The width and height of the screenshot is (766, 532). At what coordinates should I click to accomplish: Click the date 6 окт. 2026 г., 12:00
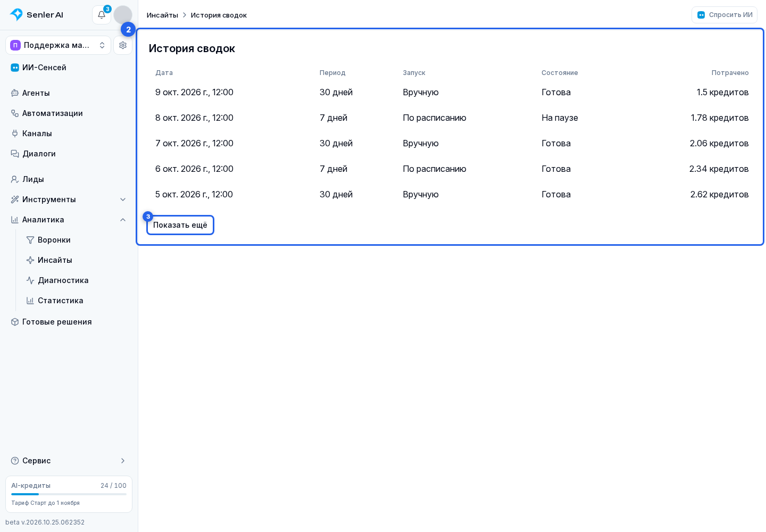pos(194,169)
